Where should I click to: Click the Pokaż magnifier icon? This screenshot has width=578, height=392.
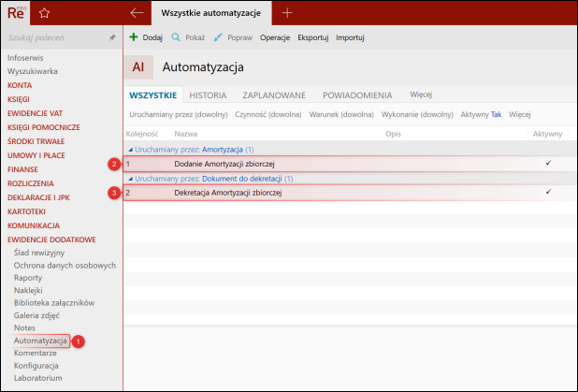point(175,37)
